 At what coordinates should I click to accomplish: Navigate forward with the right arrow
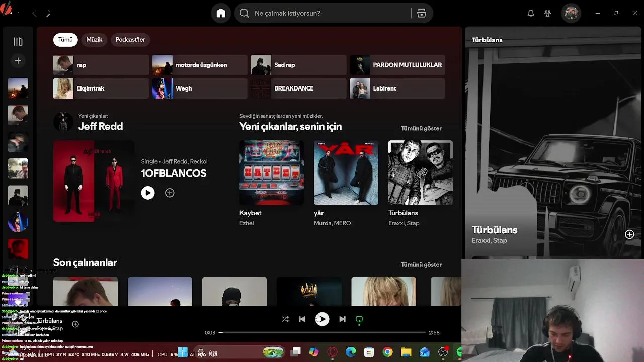point(48,14)
